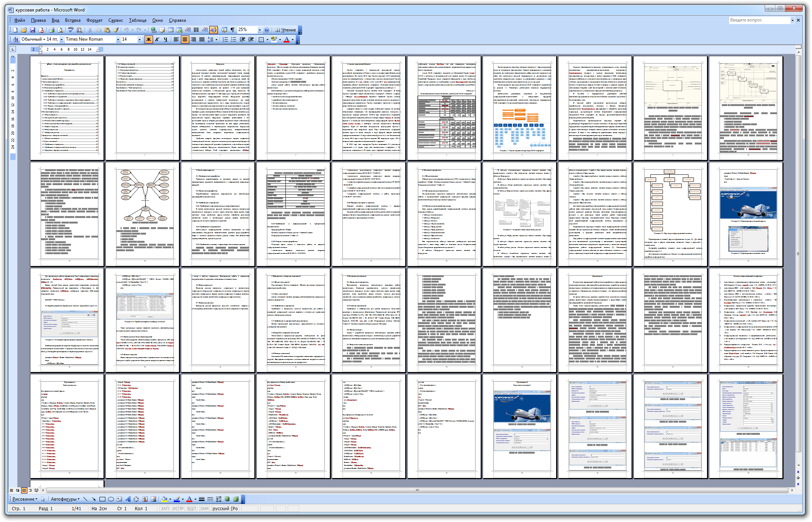This screenshot has height=522, width=812.
Task: Select the Oval shape tool
Action: [x=111, y=499]
